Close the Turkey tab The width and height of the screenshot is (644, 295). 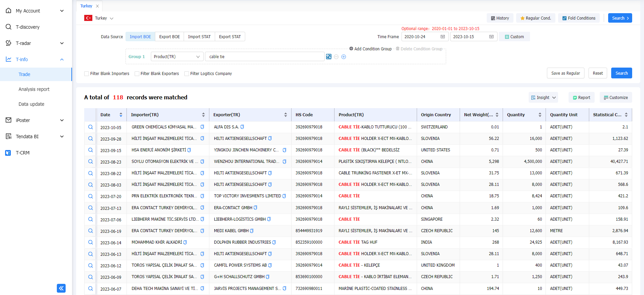[x=97, y=6]
